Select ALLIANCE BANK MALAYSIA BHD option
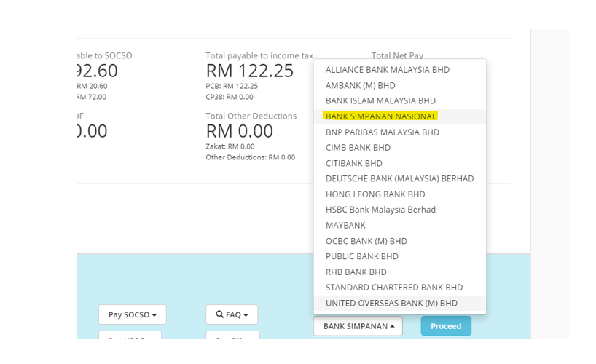 pos(399,70)
